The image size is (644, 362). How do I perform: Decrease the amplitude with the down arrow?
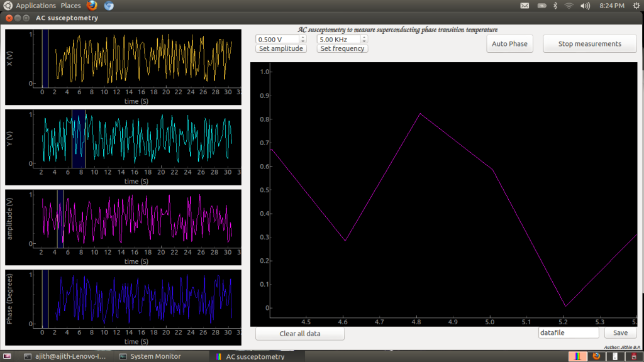pyautogui.click(x=303, y=41)
